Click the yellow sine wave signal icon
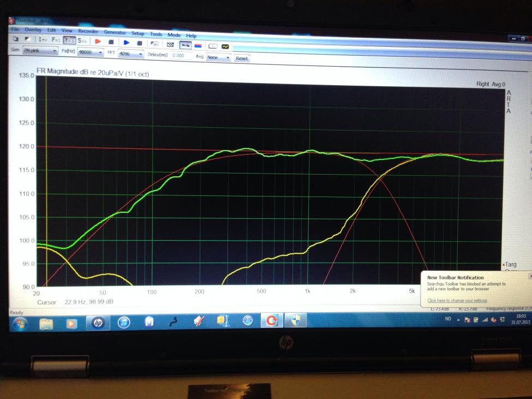Screen dimensions: 532x399 click(x=225, y=46)
